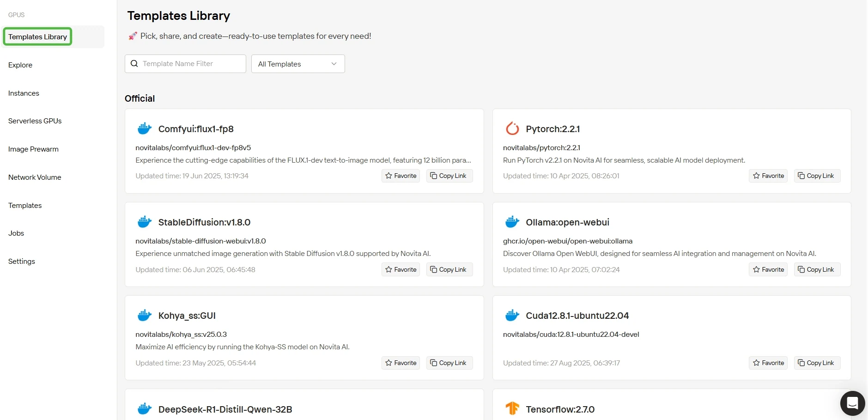
Task: Expand the All Templates dropdown
Action: [x=298, y=64]
